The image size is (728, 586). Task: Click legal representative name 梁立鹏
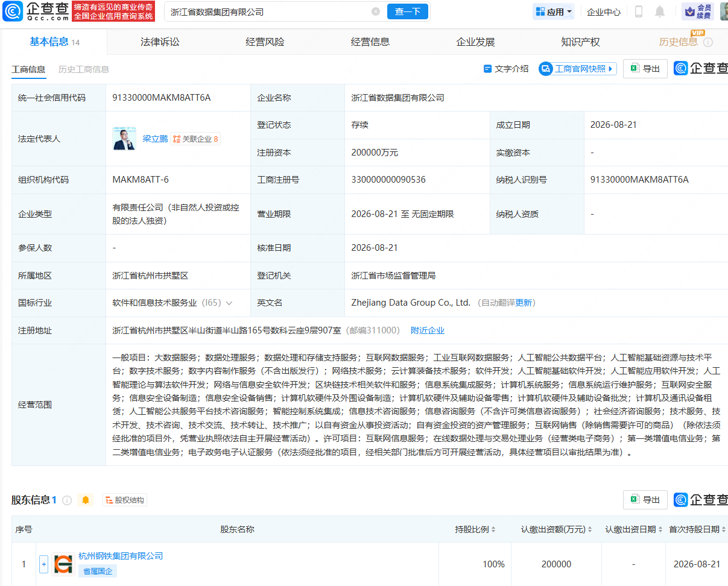pyautogui.click(x=155, y=139)
